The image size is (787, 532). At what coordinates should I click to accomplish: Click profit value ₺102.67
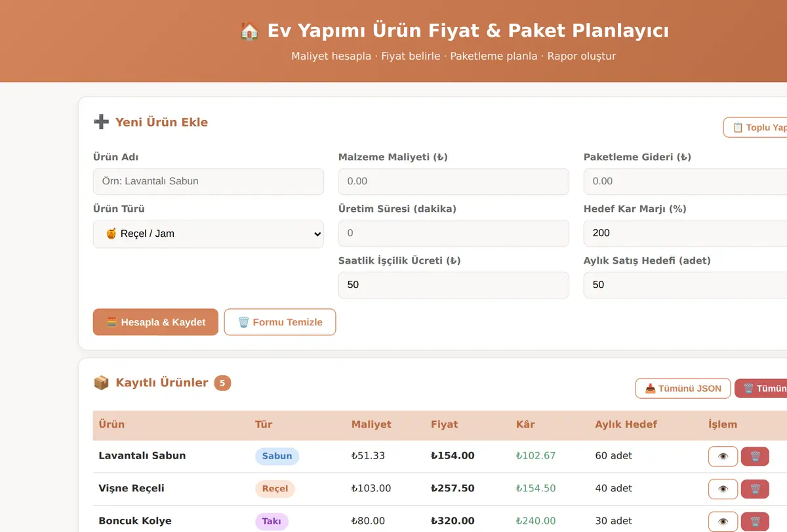click(x=536, y=456)
